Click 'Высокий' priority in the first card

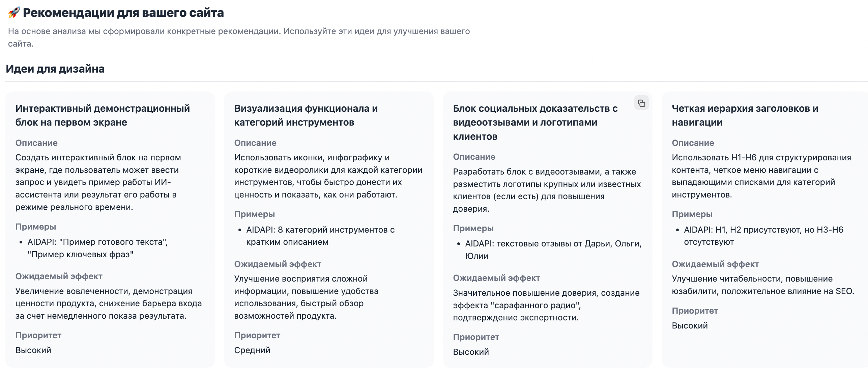click(33, 350)
